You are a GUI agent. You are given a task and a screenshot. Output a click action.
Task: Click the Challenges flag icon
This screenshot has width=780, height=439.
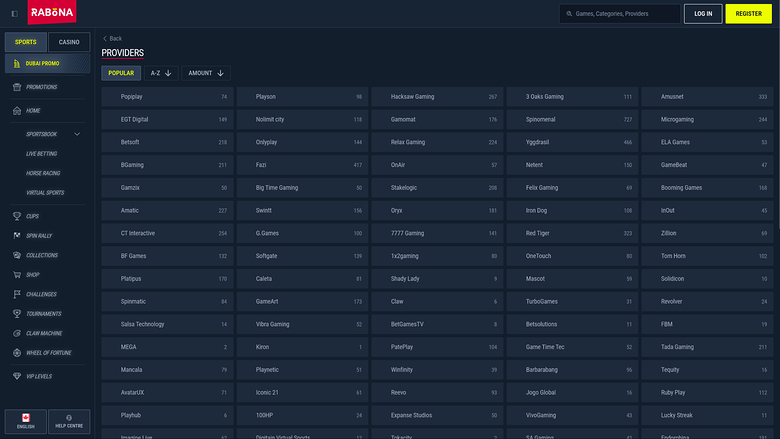pyautogui.click(x=17, y=294)
